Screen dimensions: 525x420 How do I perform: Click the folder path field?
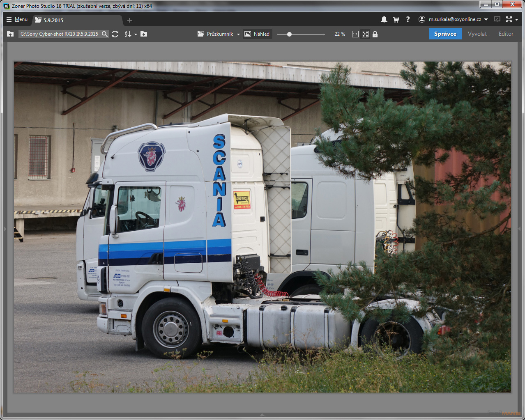[59, 34]
